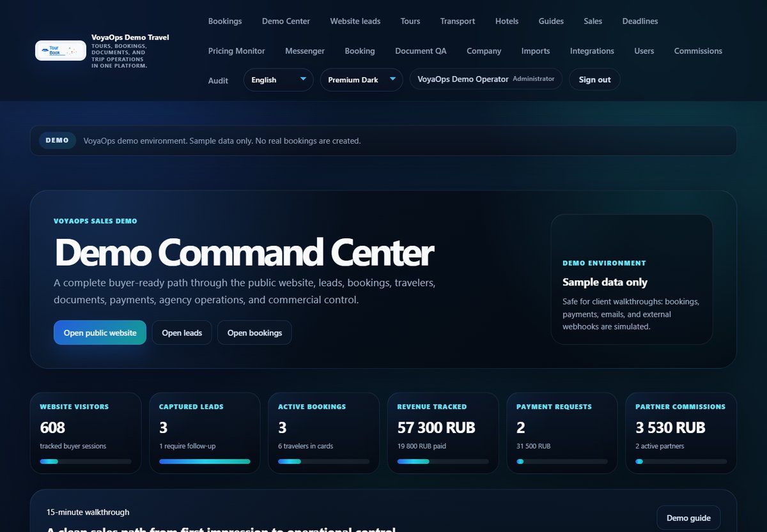This screenshot has width=767, height=532.
Task: Open the Tours section
Action: [410, 21]
